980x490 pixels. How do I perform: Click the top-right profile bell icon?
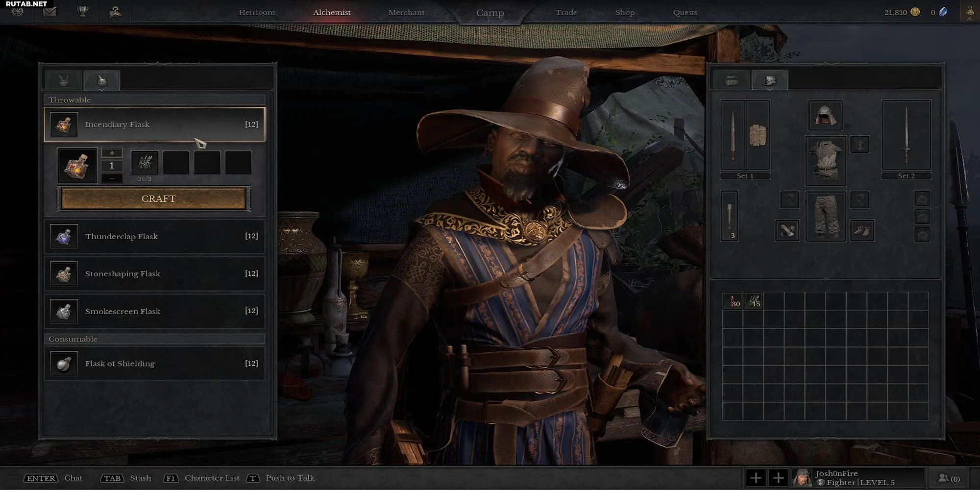pos(970,12)
